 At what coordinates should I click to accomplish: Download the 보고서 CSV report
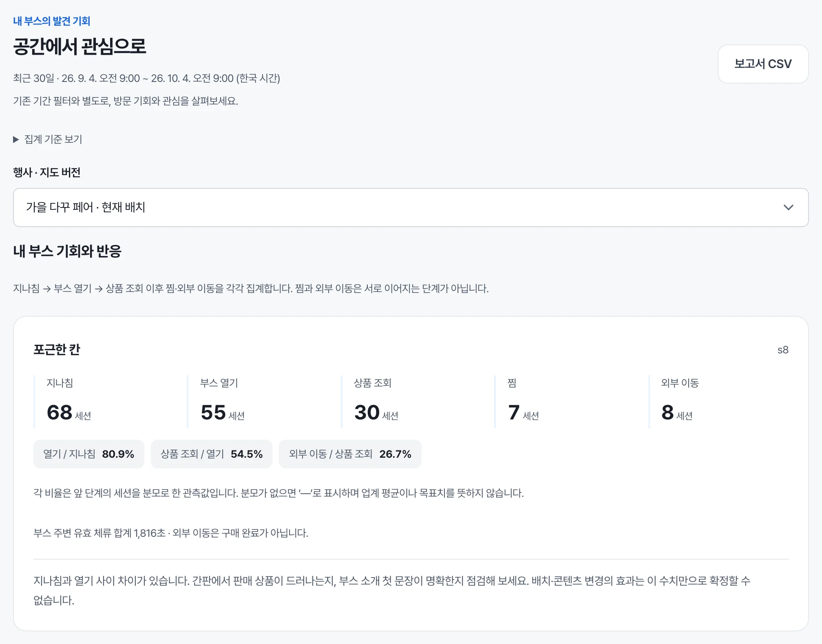tap(763, 64)
